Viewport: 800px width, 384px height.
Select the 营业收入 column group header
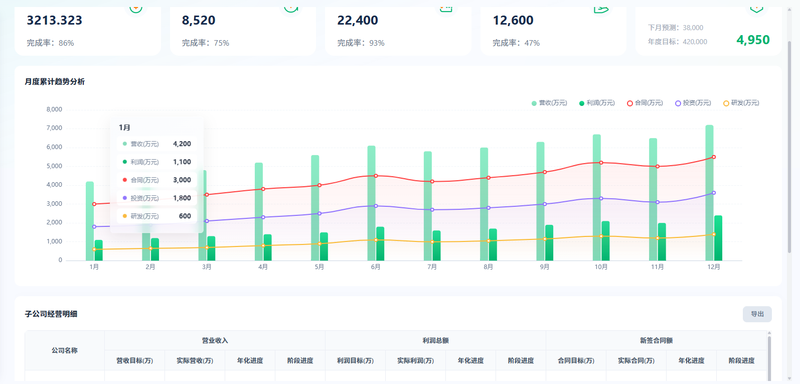click(215, 340)
